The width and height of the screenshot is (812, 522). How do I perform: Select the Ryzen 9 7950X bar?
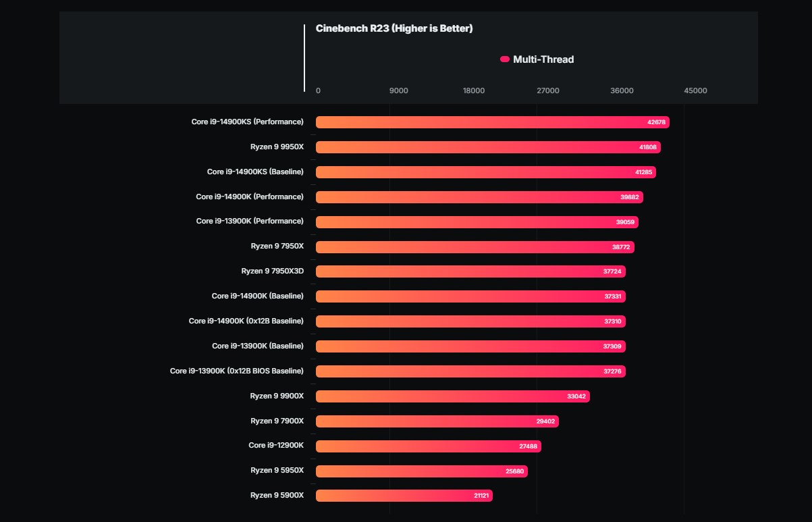point(475,247)
